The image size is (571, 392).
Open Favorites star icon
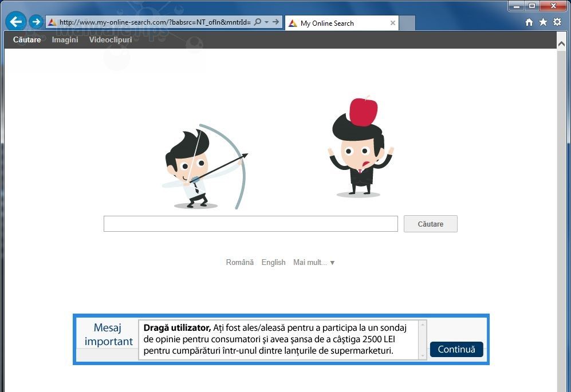pos(543,22)
